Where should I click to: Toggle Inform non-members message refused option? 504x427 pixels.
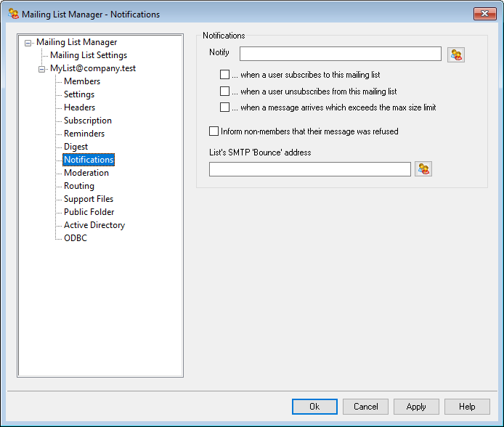pos(214,131)
